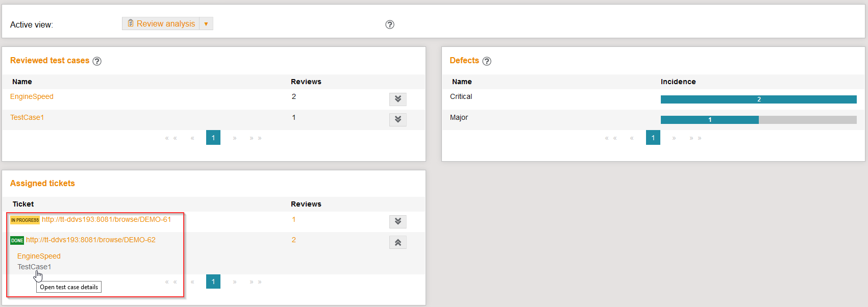This screenshot has height=307, width=868.
Task: Open EngineSpeed in Reviewed test cases
Action: pos(32,97)
